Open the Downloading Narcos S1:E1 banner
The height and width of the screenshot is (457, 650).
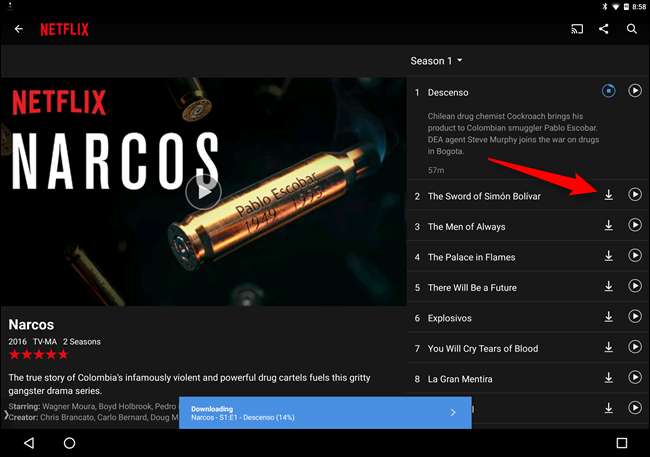(325, 413)
